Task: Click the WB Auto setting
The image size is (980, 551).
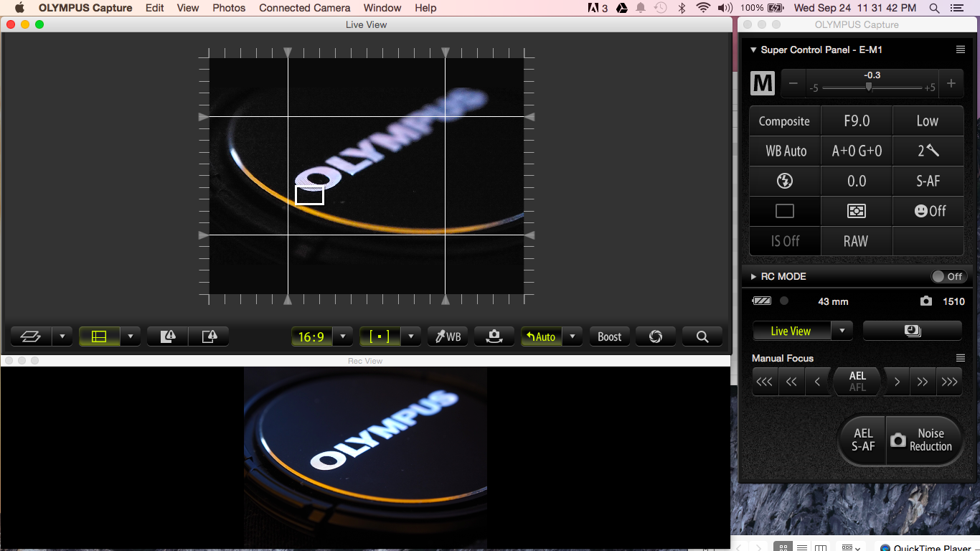Action: [x=784, y=151]
